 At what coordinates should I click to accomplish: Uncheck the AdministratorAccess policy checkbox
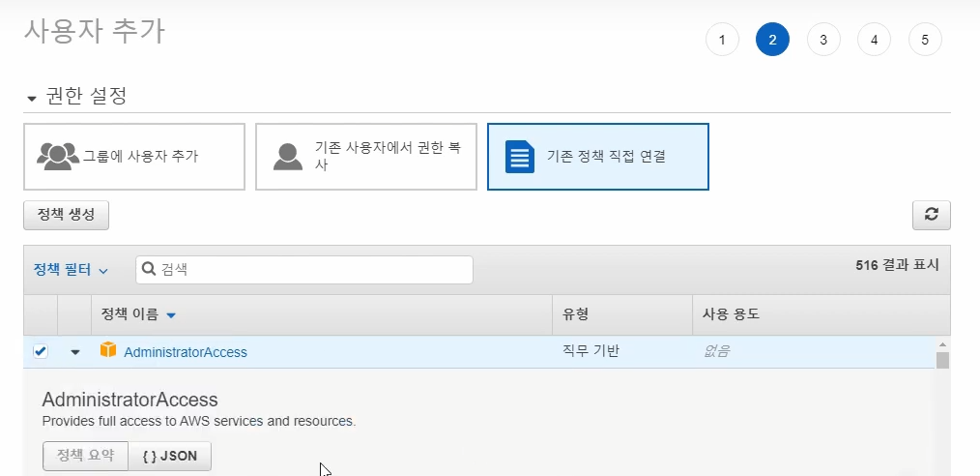tap(41, 351)
